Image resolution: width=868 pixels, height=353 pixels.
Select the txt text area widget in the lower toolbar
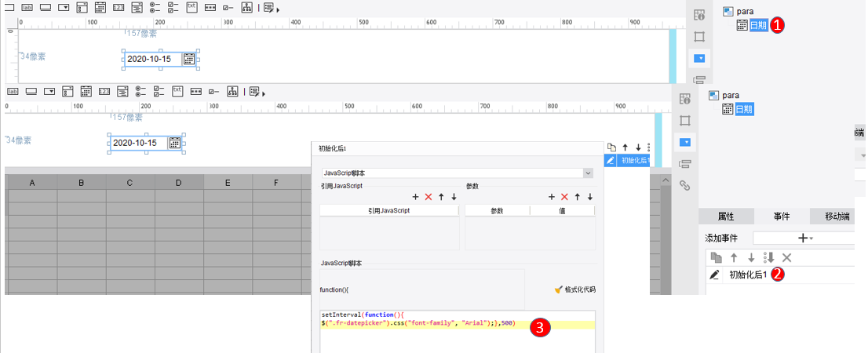(177, 91)
